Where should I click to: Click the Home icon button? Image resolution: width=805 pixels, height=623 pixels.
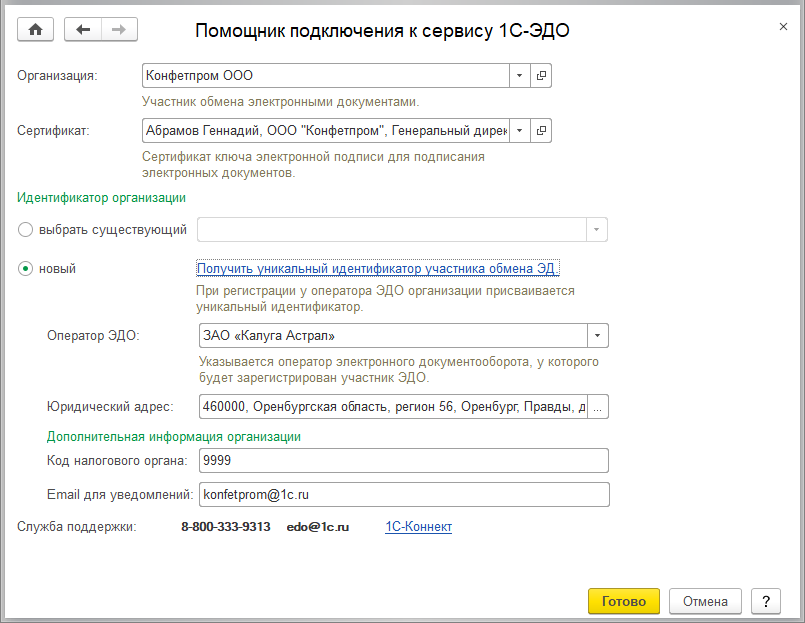(x=36, y=30)
